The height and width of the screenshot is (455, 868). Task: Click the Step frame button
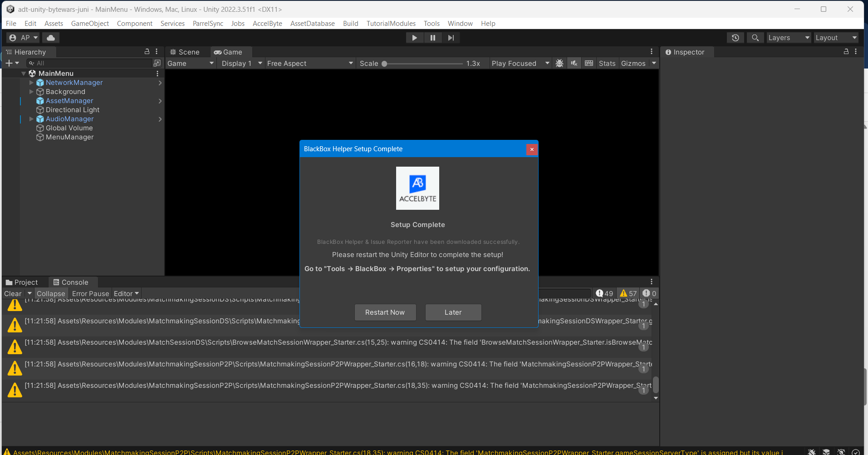(450, 37)
